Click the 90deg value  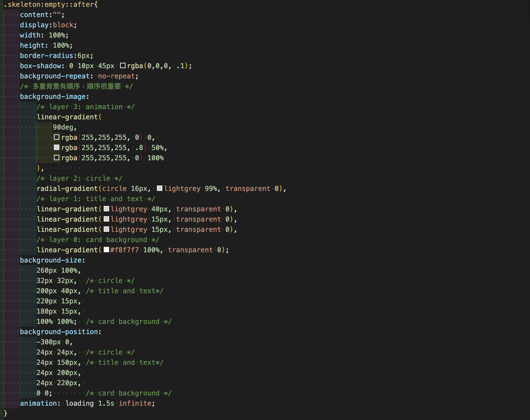click(x=63, y=127)
